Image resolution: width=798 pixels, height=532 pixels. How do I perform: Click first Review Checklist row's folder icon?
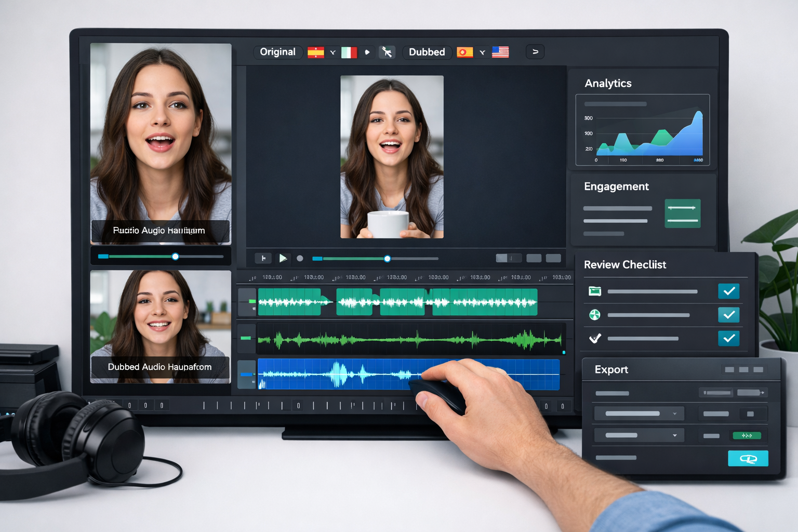click(595, 291)
